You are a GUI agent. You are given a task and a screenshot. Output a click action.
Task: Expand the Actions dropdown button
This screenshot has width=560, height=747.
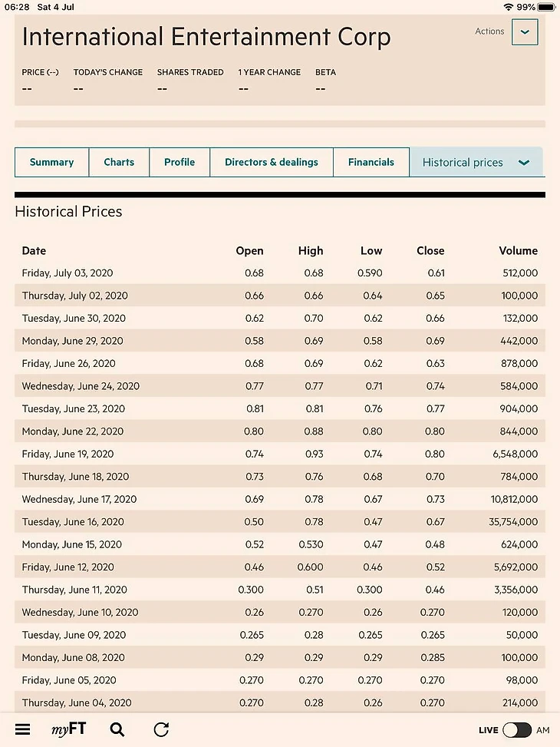pyautogui.click(x=525, y=32)
